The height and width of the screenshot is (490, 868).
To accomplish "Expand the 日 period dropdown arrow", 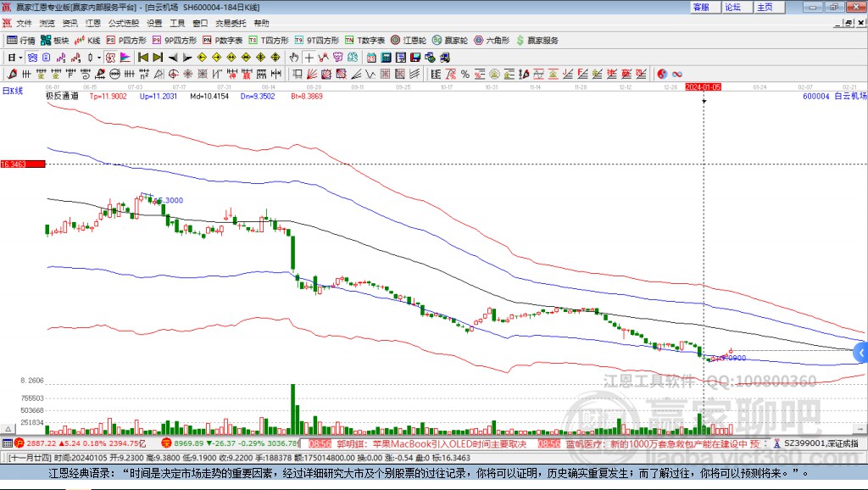I will [22, 58].
